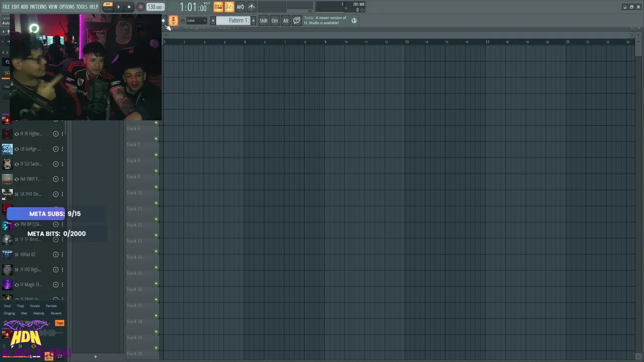The height and width of the screenshot is (362, 644).
Task: Select the Female tag
Action: 51,306
